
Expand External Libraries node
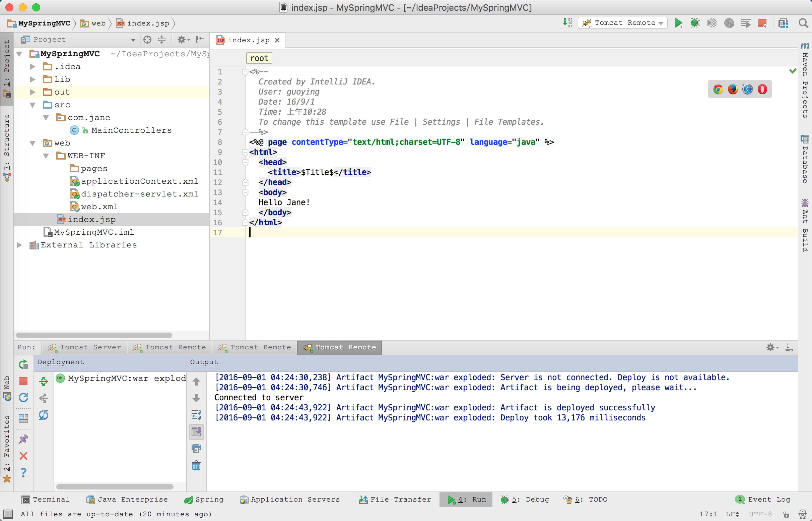click(19, 245)
